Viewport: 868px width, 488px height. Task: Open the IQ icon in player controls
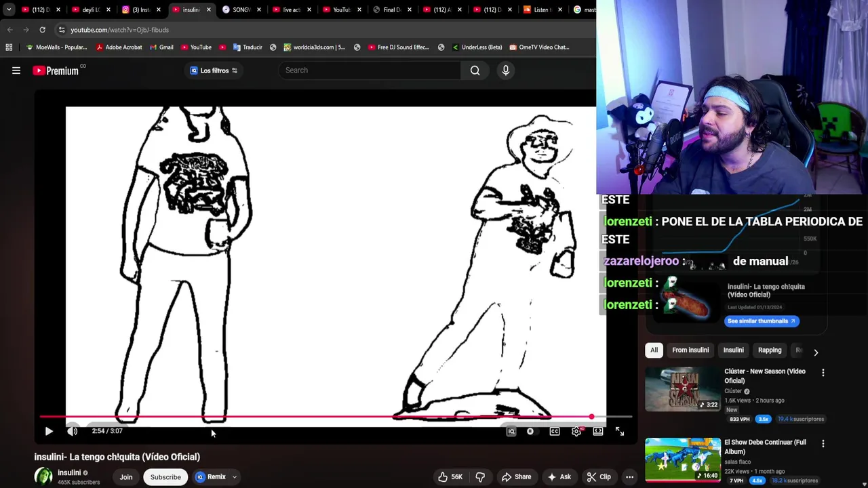click(x=511, y=431)
